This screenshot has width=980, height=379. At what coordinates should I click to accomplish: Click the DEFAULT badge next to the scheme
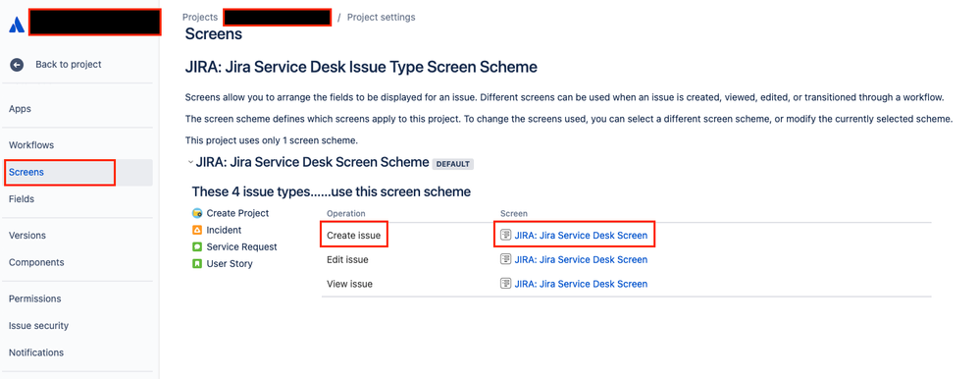pyautogui.click(x=453, y=164)
